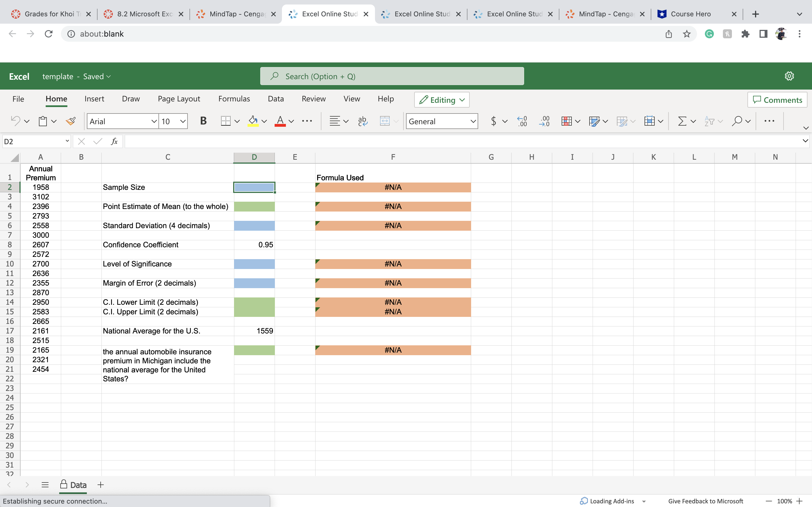Click Give Feedback to Microsoft link
Image resolution: width=812 pixels, height=507 pixels.
[705, 501]
